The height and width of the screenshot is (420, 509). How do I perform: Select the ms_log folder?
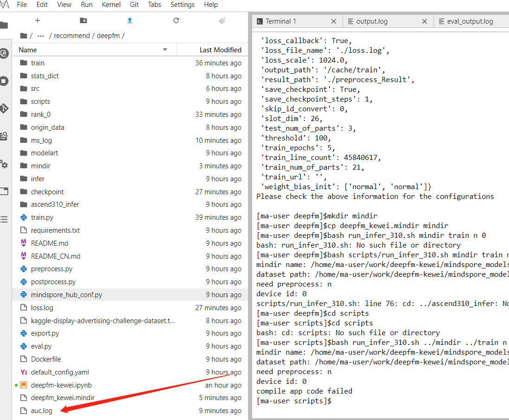coord(130,140)
